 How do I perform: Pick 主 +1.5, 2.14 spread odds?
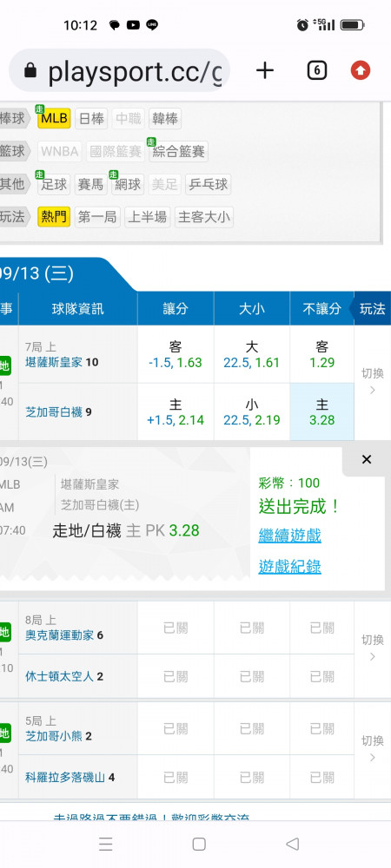coord(176,412)
